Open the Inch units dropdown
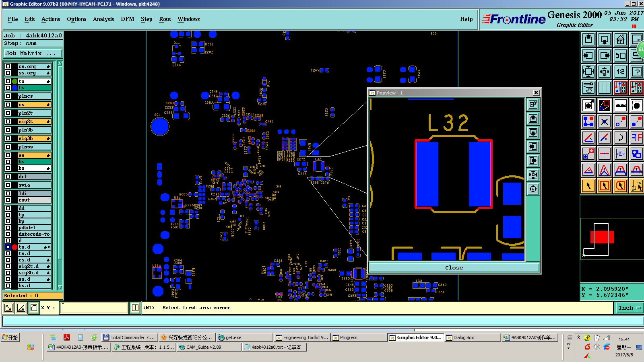This screenshot has height=362, width=644. click(x=630, y=308)
